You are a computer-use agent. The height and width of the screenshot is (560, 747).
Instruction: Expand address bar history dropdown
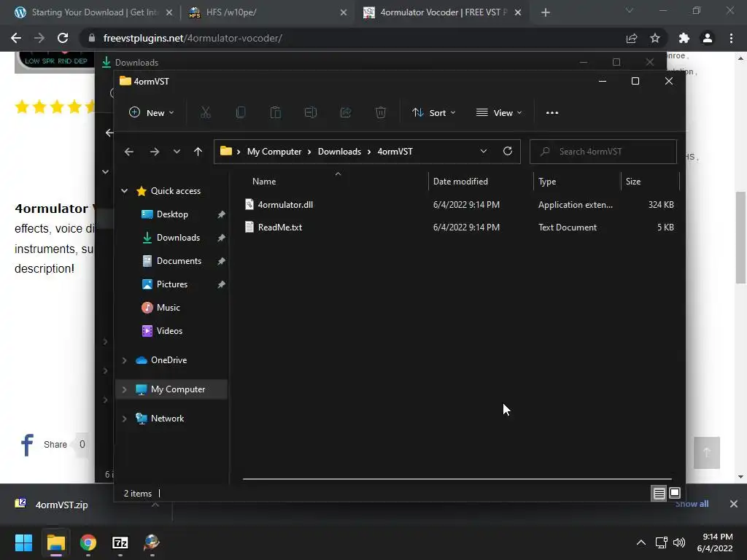coord(484,152)
